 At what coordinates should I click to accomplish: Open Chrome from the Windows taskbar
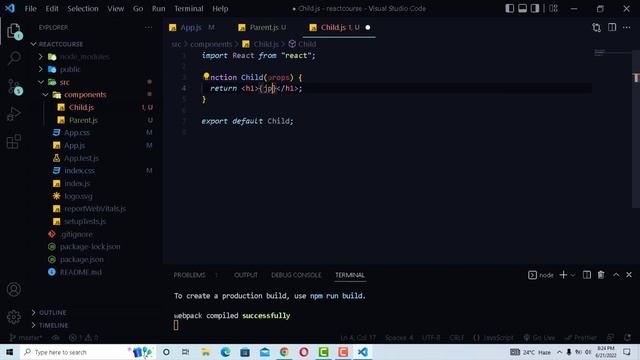coord(284,352)
